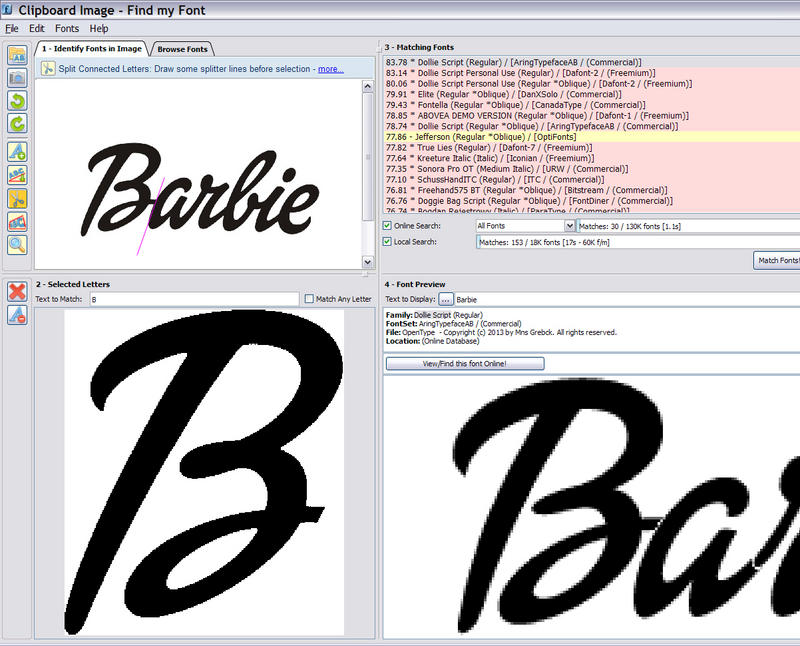Screen dimensions: 800x646
Task: Enable the Match Any Letter checkbox
Action: point(309,299)
